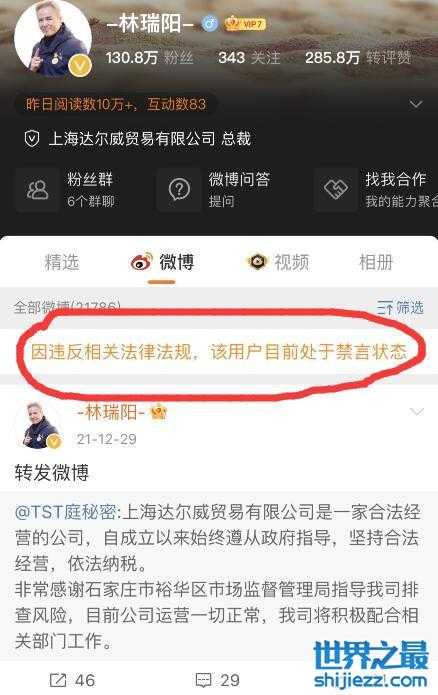The image size is (438, 695).
Task: View the 130.8万 粉丝 followers list
Action: [149, 58]
